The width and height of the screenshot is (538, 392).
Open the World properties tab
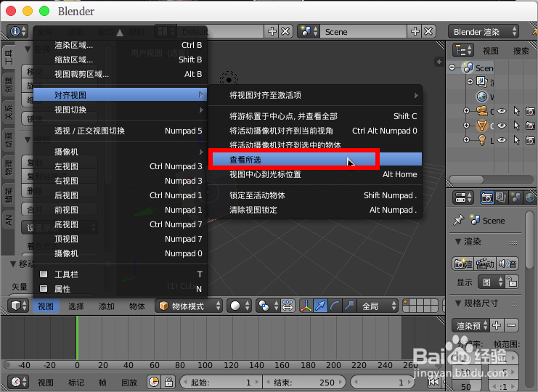[x=530, y=197]
